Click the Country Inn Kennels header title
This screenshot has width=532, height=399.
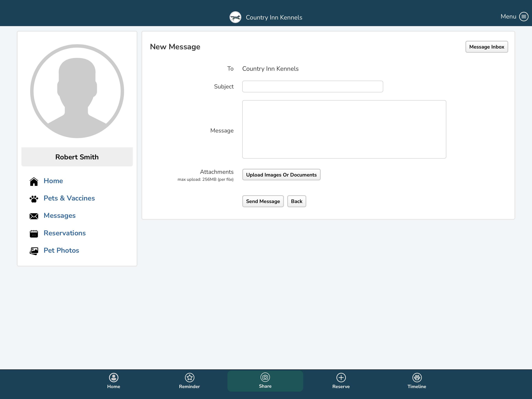tap(274, 17)
